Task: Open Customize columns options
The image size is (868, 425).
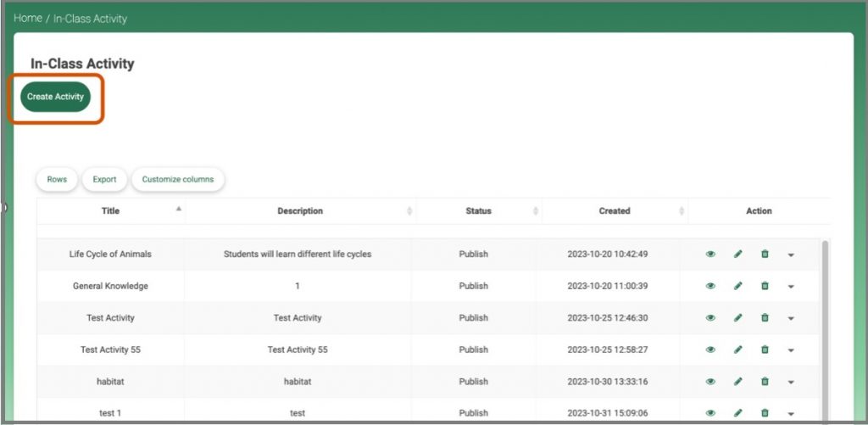Action: [178, 180]
